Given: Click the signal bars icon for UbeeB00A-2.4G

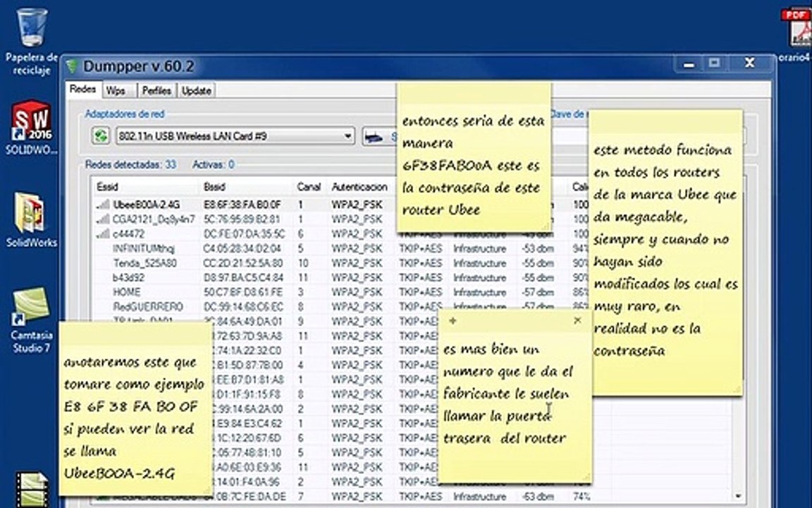Looking at the screenshot, I should pos(102,205).
